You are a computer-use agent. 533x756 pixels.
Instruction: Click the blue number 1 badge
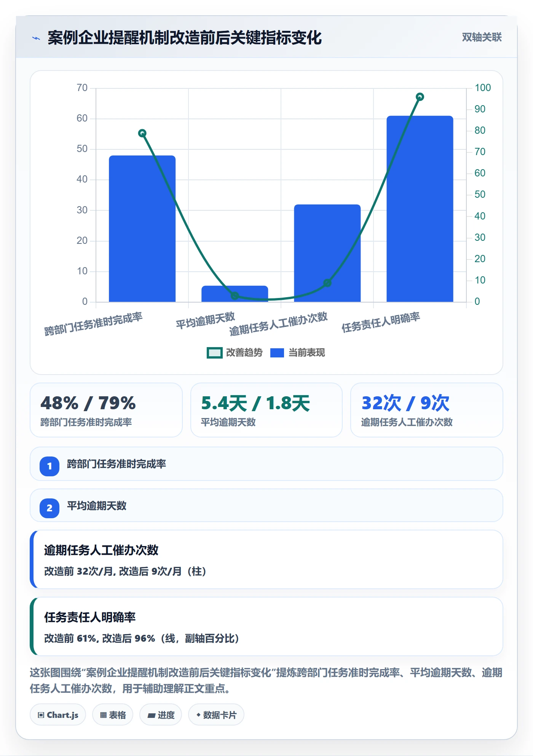click(x=49, y=466)
